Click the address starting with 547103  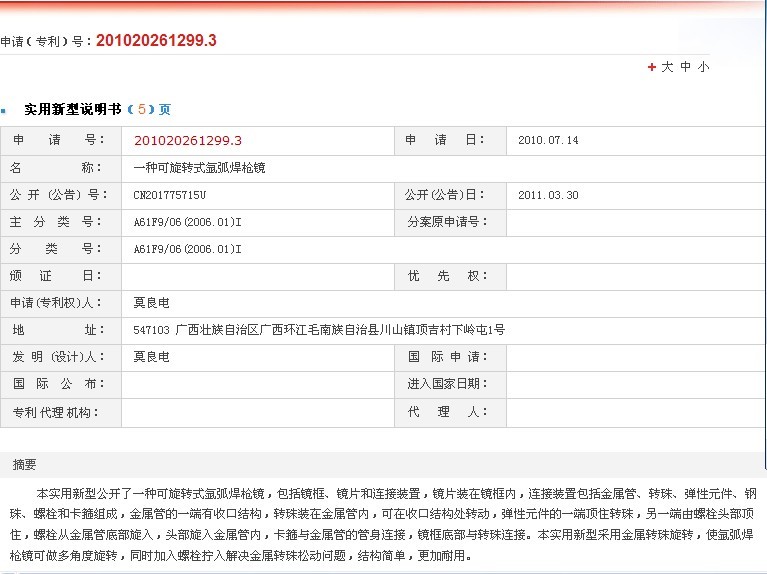[318, 329]
